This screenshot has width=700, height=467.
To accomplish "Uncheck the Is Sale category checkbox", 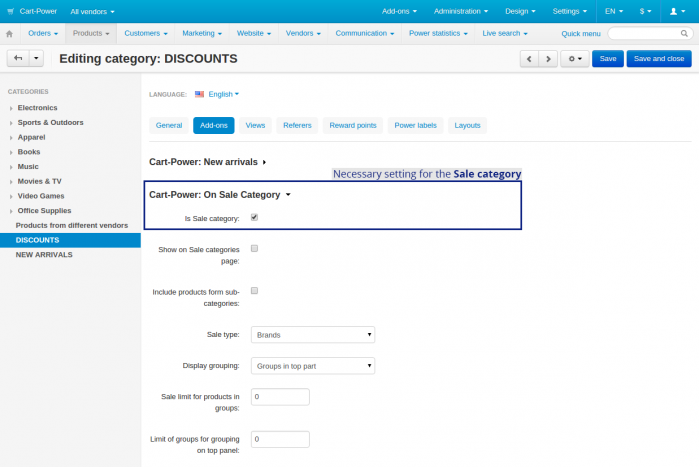I will [x=254, y=217].
